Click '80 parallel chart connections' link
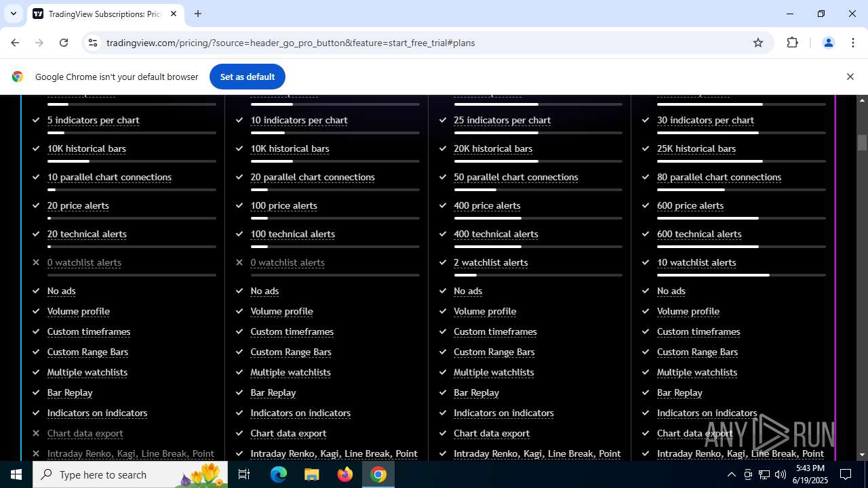Screen dimensions: 868x488 tap(719, 177)
